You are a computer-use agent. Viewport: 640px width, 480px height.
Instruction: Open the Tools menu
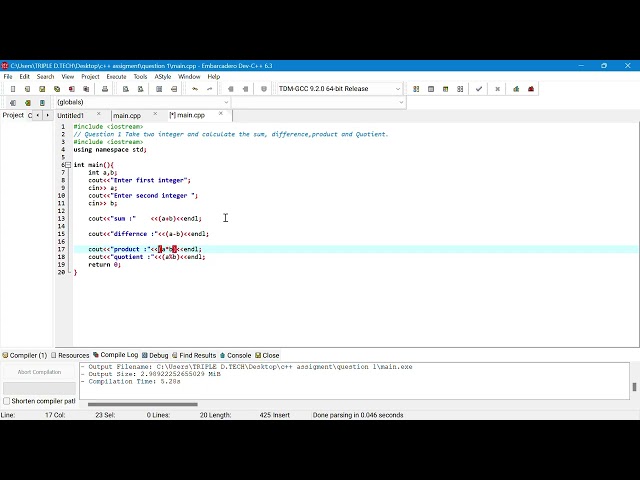pos(140,77)
